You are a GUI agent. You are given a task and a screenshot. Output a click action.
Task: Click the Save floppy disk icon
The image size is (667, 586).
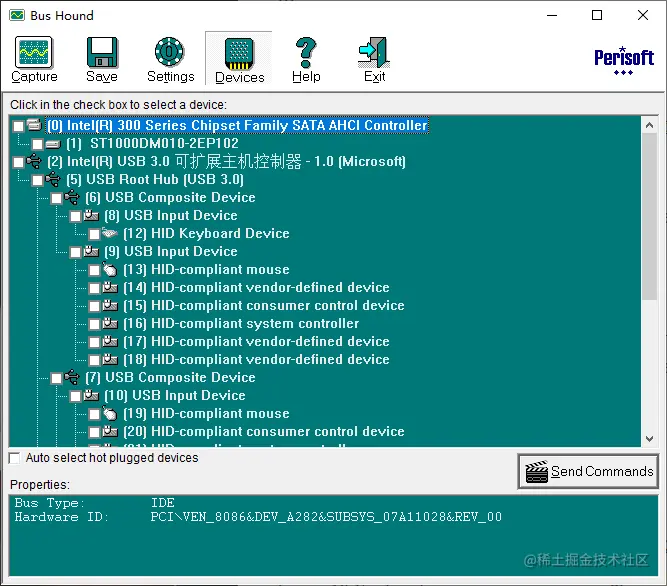pos(102,52)
